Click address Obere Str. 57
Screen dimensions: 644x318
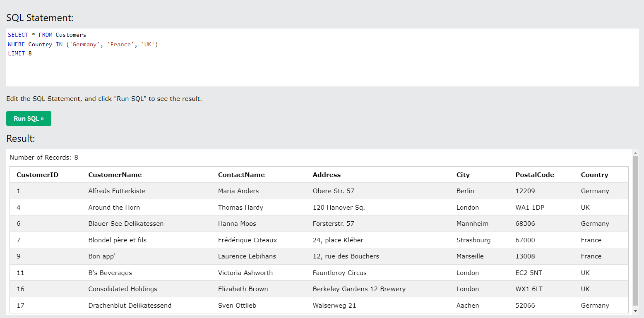(334, 191)
